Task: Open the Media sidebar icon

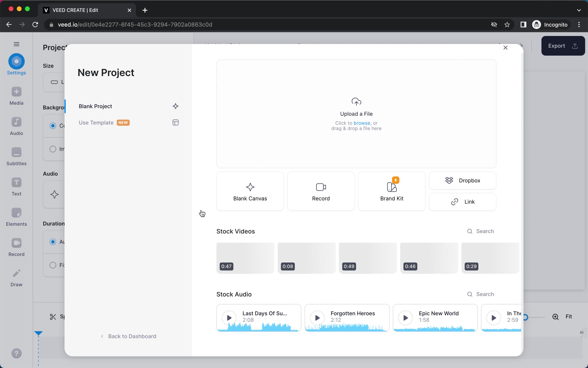Action: tap(16, 92)
